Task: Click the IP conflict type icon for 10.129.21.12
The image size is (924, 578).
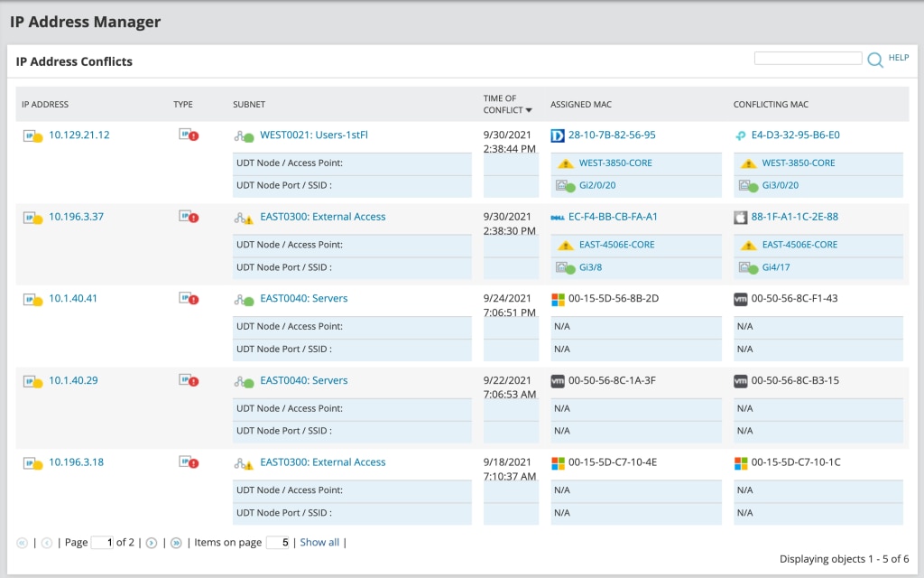Action: click(183, 135)
